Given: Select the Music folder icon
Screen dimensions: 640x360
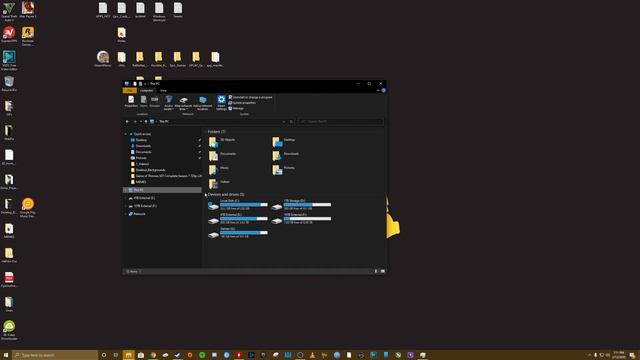Looking at the screenshot, I should tap(213, 169).
